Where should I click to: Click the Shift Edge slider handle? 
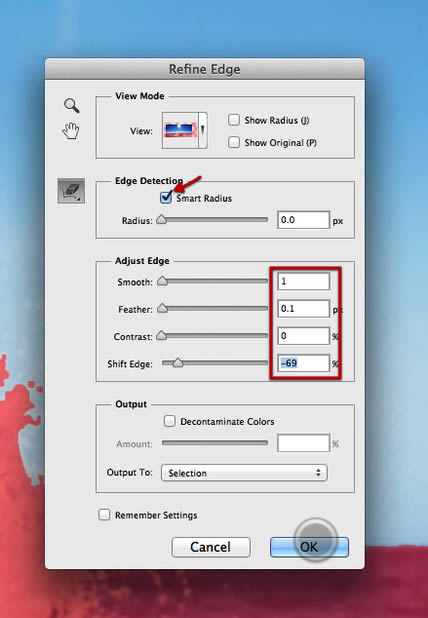178,363
